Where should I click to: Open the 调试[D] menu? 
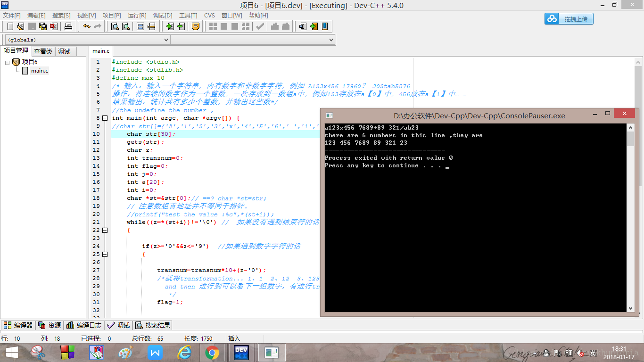click(x=163, y=16)
